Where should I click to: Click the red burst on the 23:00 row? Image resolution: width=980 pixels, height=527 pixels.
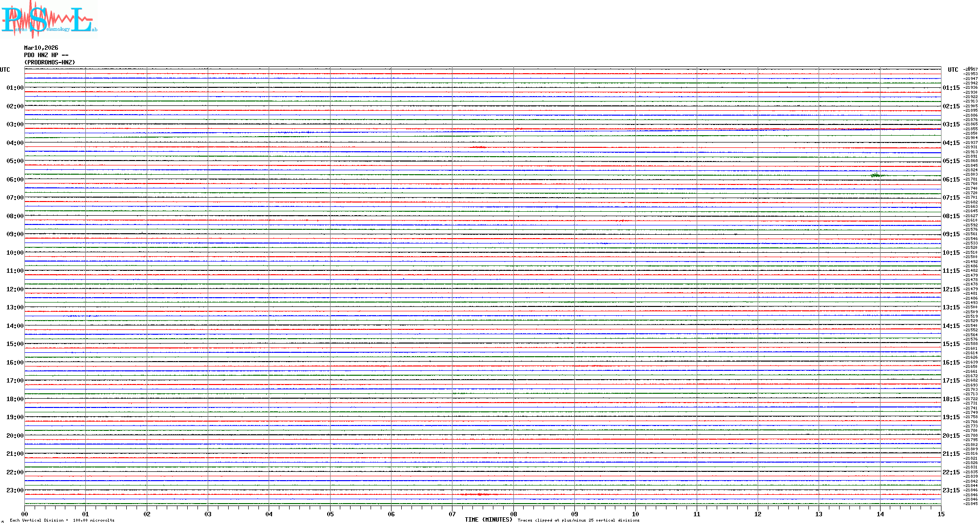[x=479, y=494]
